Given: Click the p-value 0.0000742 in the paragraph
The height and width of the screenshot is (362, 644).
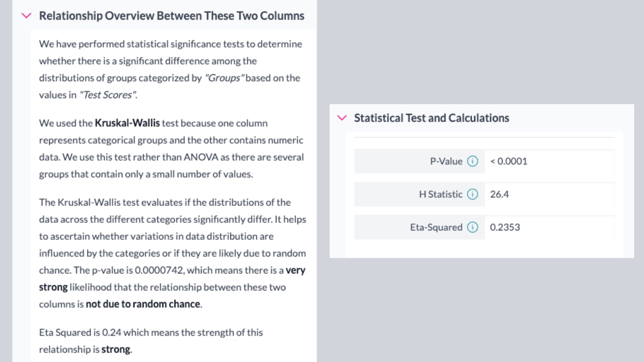Looking at the screenshot, I should point(159,270).
